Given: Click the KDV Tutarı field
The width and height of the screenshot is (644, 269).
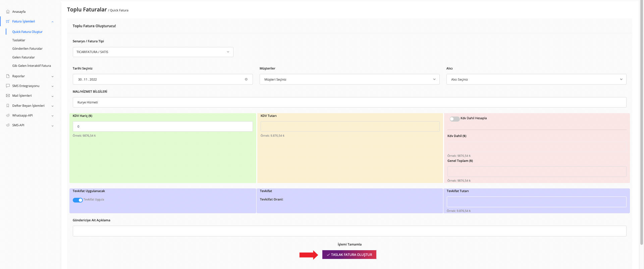Looking at the screenshot, I should [x=350, y=127].
